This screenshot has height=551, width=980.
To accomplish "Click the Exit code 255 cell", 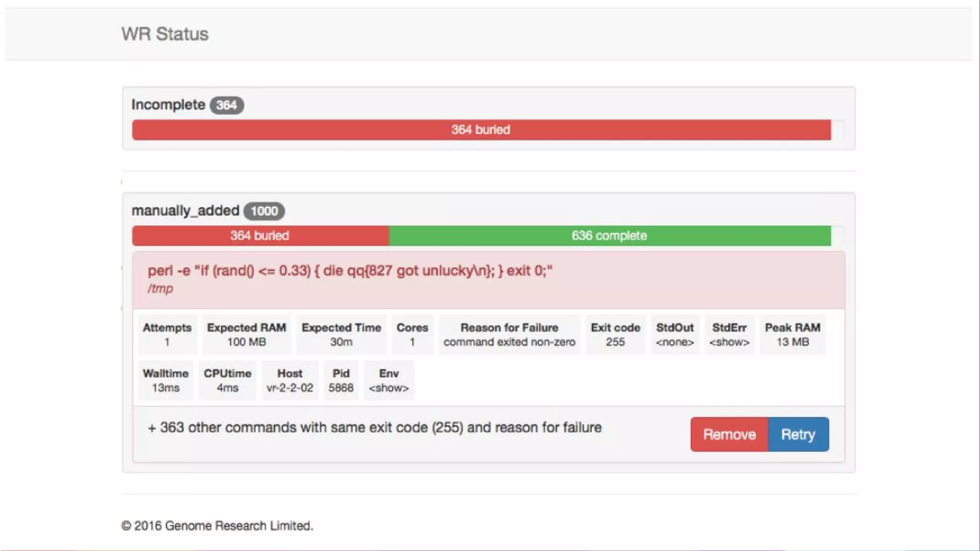I will (x=615, y=335).
